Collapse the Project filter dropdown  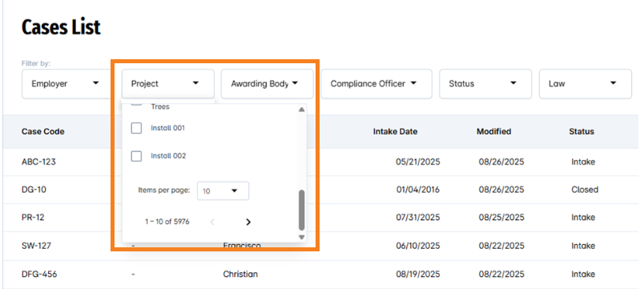click(x=168, y=84)
